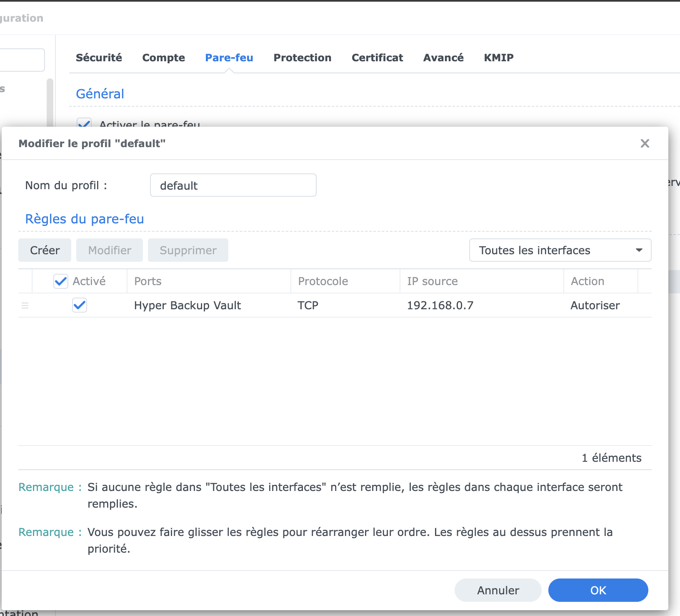Open the Avancé tab
The width and height of the screenshot is (680, 616).
(x=443, y=58)
